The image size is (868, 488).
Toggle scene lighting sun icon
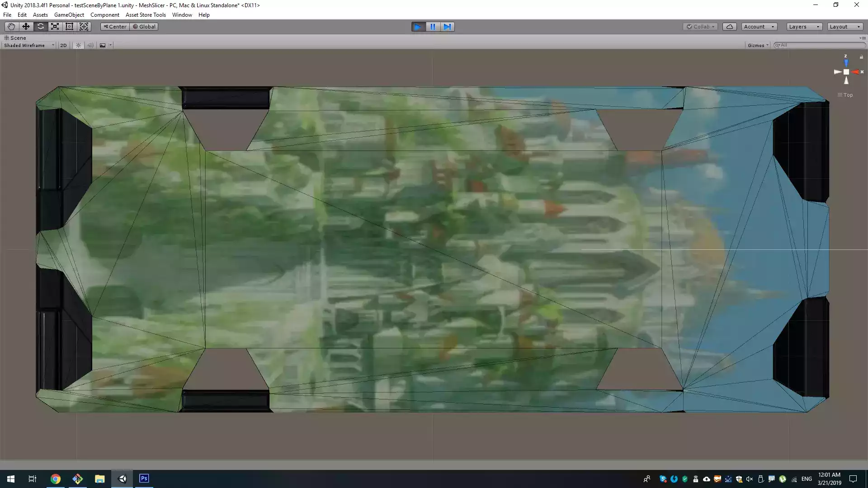tap(78, 45)
